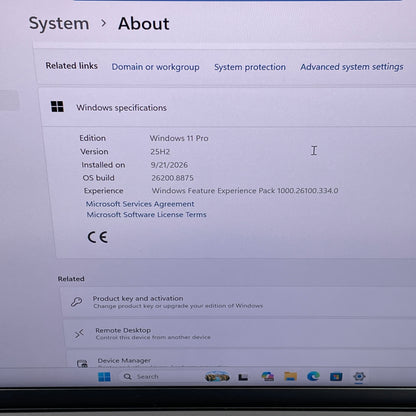
Task: Click the Windows specifications logo icon
Action: 57,107
